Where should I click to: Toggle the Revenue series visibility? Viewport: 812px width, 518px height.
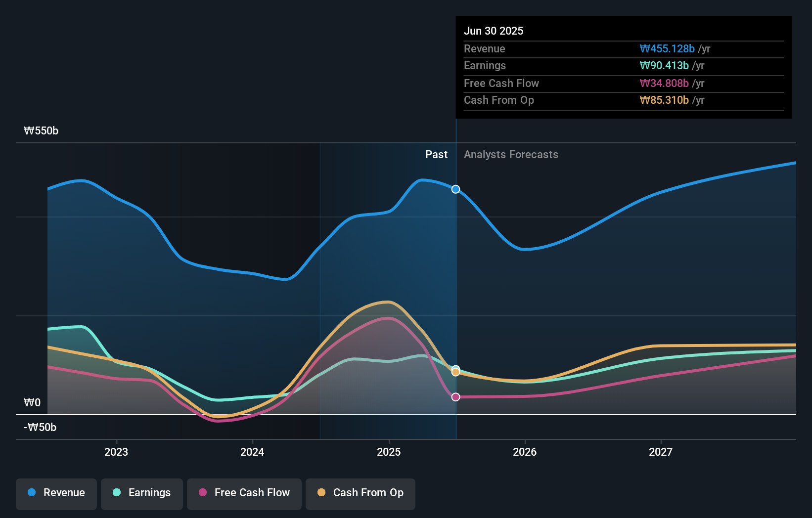tap(56, 493)
